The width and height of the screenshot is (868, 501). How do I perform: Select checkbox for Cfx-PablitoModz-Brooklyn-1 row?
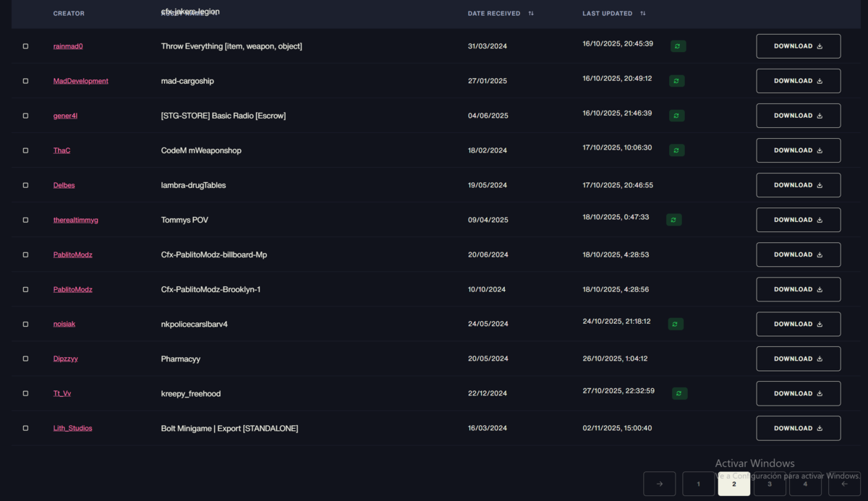pos(25,289)
